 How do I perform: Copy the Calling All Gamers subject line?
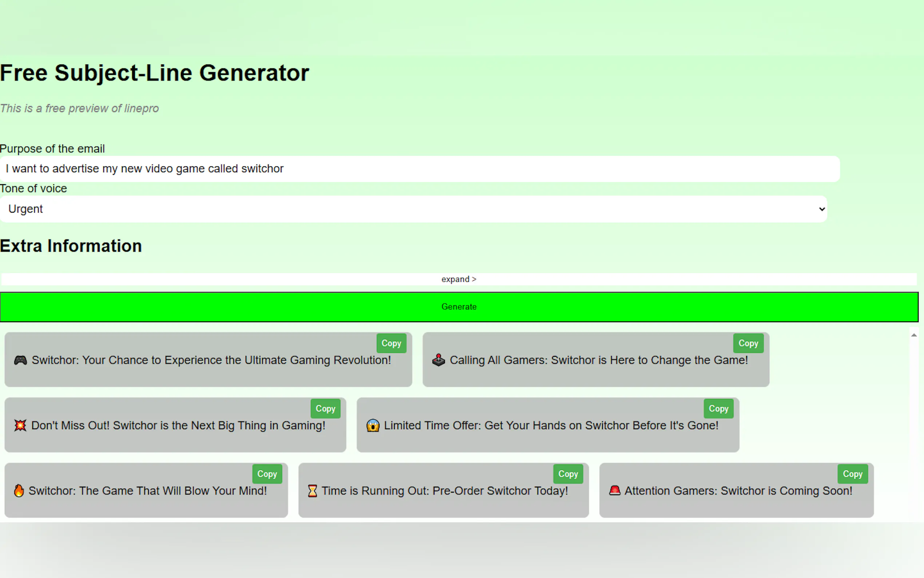[x=748, y=343]
